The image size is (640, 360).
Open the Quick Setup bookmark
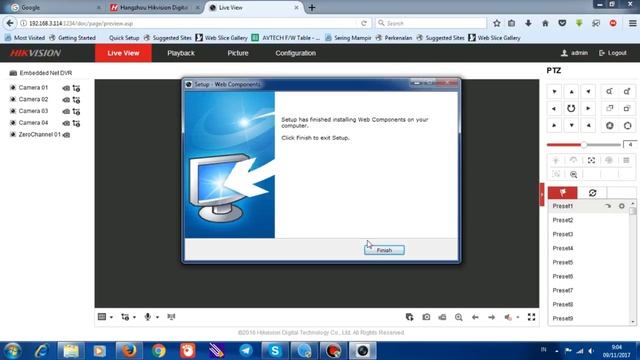click(124, 38)
